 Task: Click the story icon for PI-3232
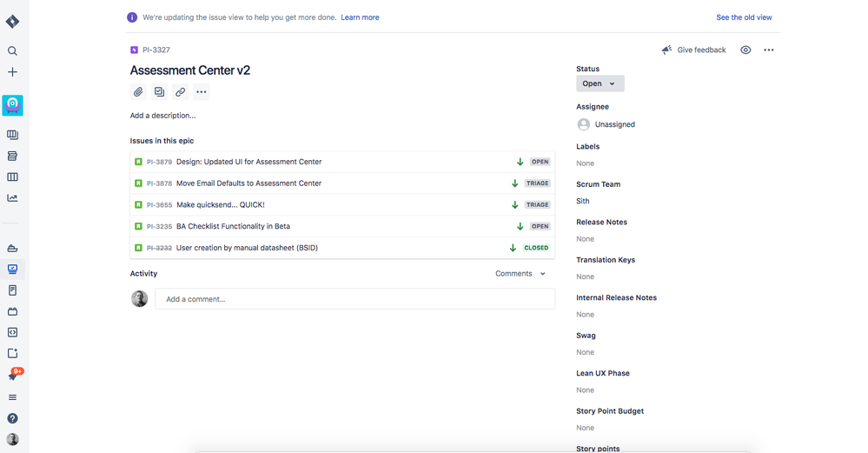click(138, 248)
